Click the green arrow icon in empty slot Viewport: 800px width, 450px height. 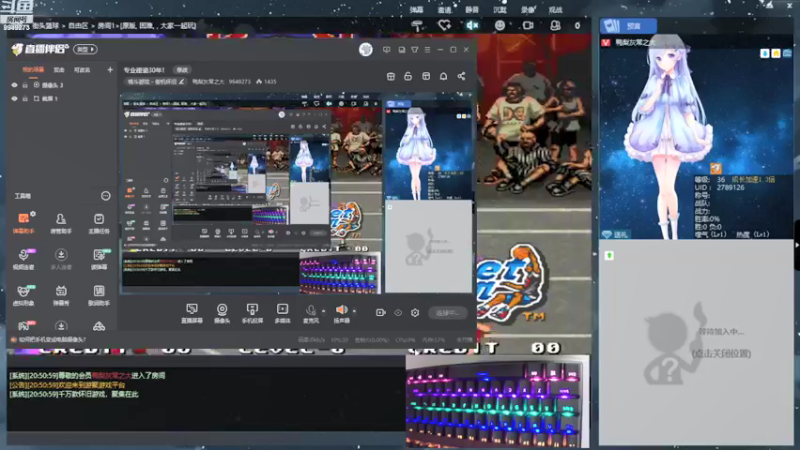[x=609, y=255]
